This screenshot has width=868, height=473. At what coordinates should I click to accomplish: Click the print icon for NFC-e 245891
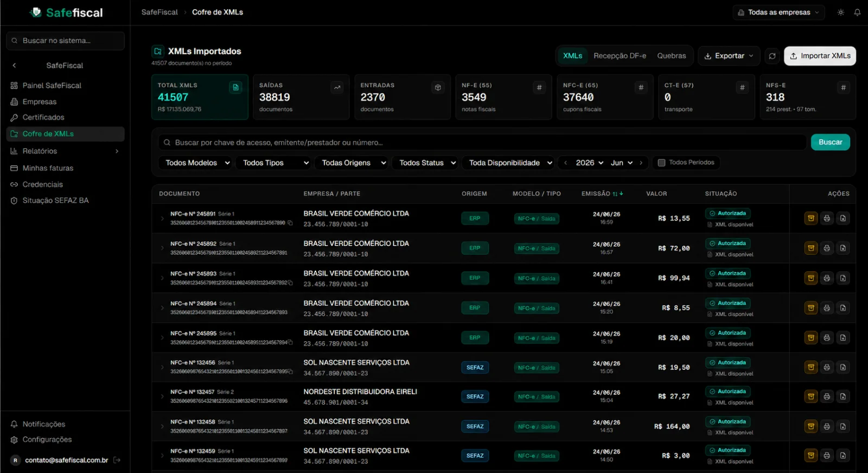[x=827, y=218]
